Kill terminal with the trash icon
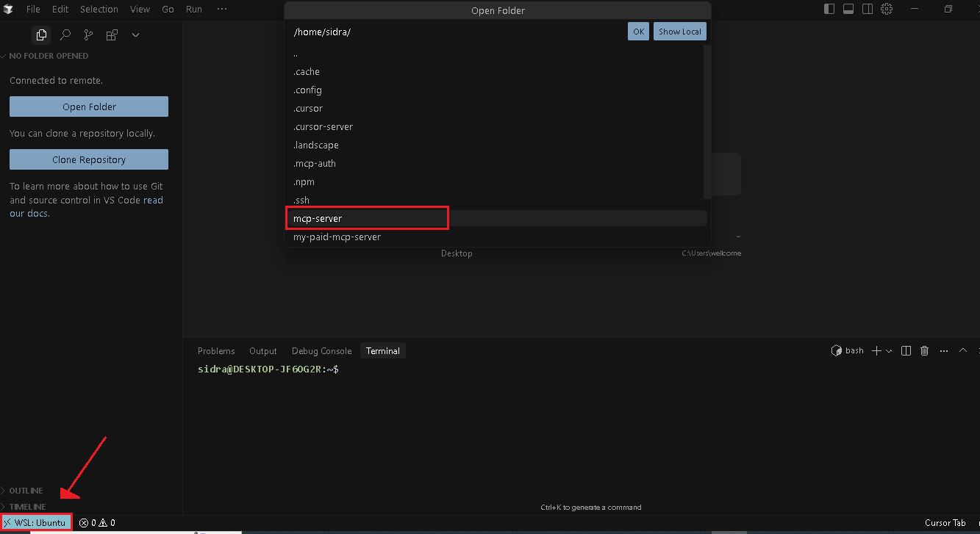Viewport: 980px width, 534px height. pyautogui.click(x=925, y=351)
